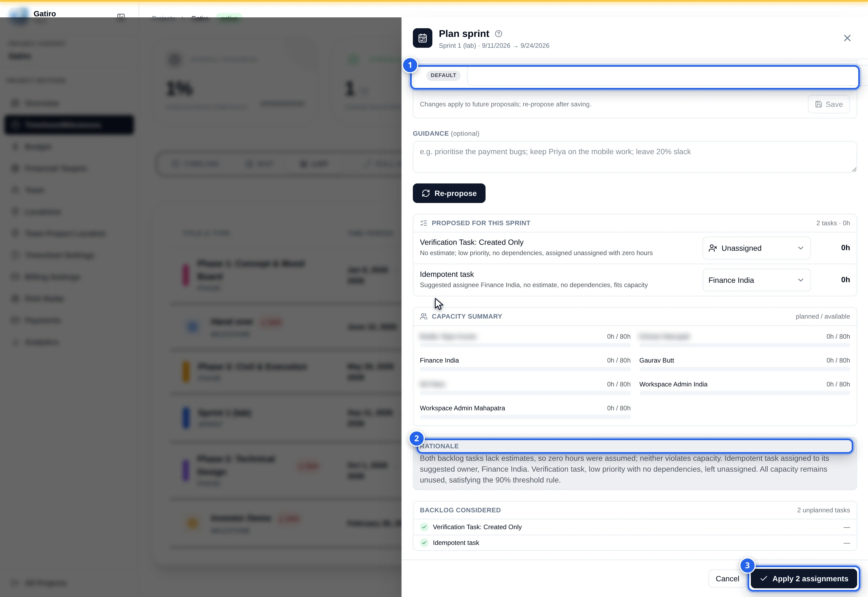Click the floppy disk icon in Save
This screenshot has height=597, width=868.
point(818,104)
